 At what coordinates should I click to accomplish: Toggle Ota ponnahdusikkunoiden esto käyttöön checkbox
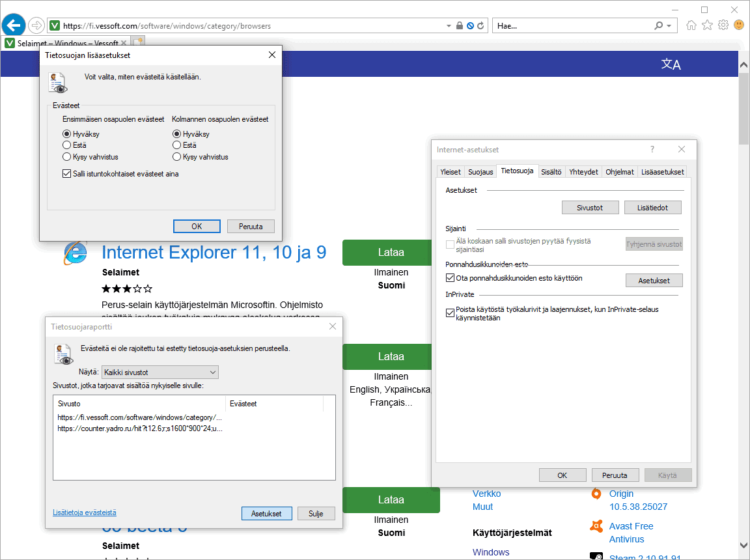[x=450, y=278]
